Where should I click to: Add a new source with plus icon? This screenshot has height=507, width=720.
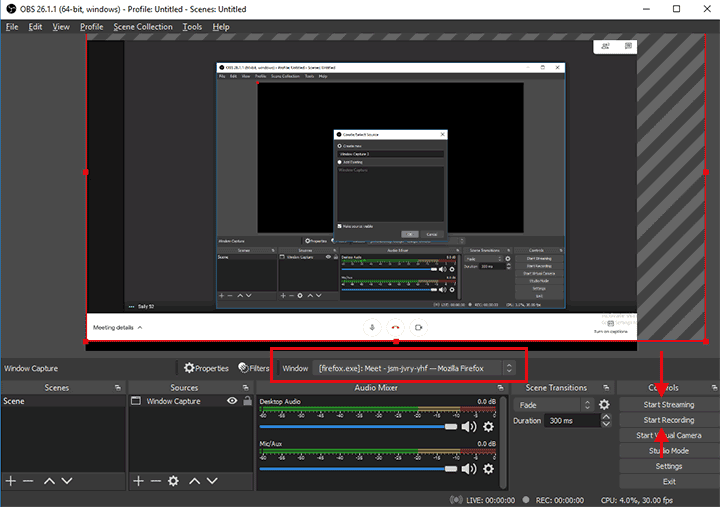click(138, 481)
